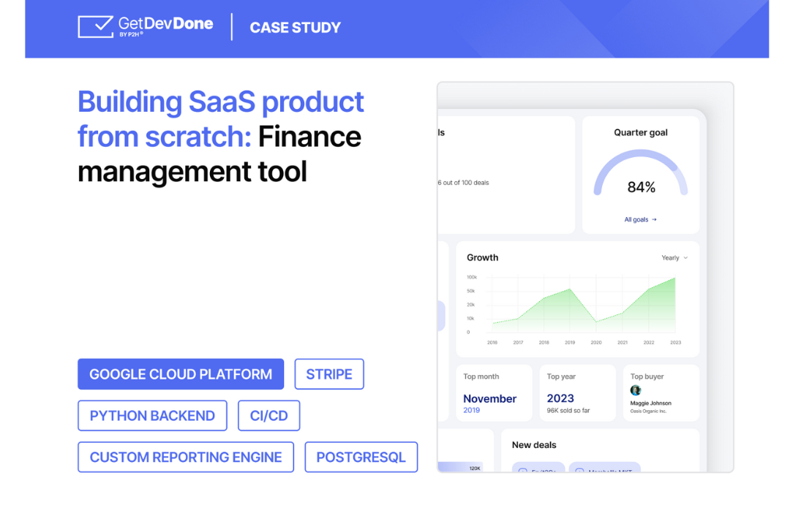The image size is (812, 508).
Task: Click the Top month November card
Action: point(494,393)
